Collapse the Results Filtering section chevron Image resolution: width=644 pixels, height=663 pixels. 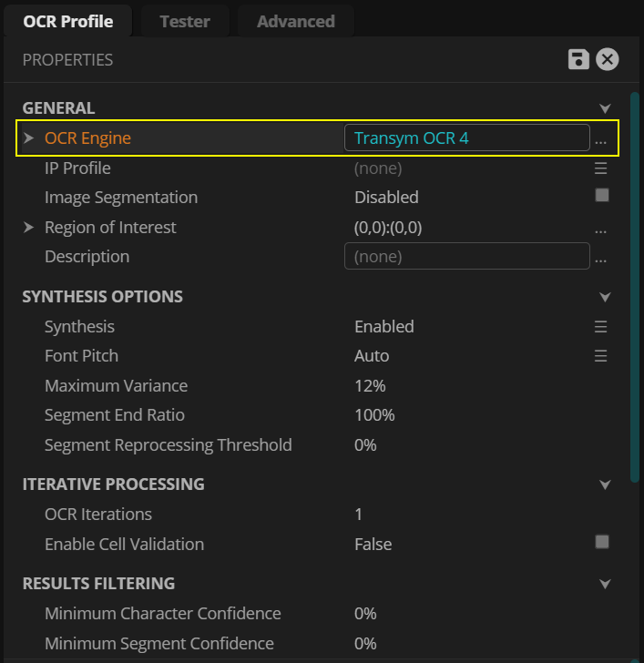[x=605, y=584]
